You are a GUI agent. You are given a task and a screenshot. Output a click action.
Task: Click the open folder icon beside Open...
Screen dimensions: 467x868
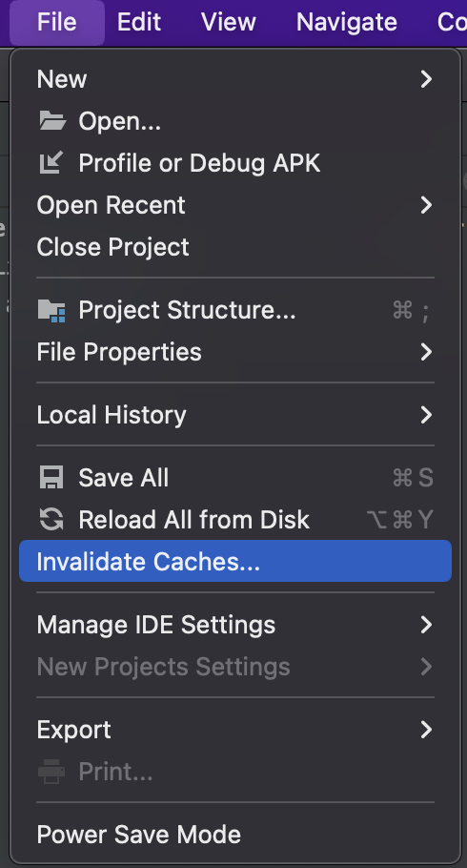click(52, 121)
